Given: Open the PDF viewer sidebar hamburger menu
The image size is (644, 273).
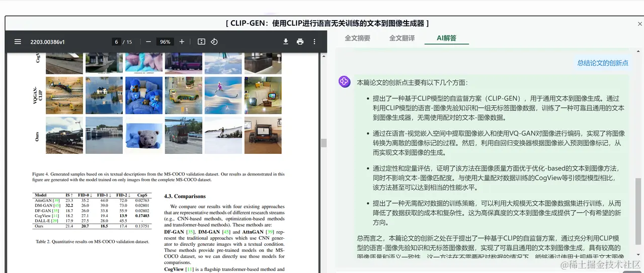Looking at the screenshot, I should (18, 42).
